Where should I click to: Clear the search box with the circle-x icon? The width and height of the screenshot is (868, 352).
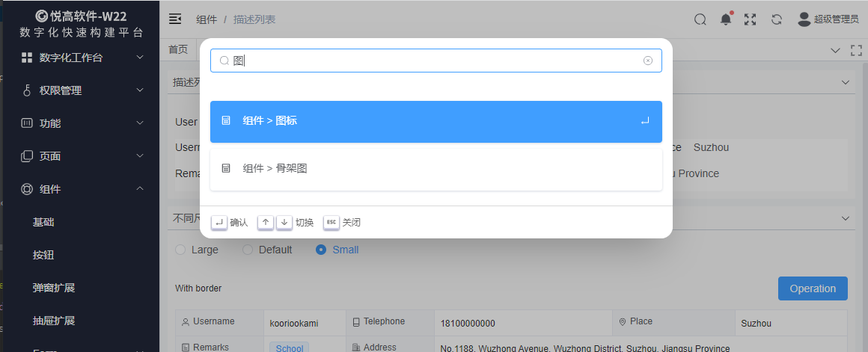click(648, 61)
